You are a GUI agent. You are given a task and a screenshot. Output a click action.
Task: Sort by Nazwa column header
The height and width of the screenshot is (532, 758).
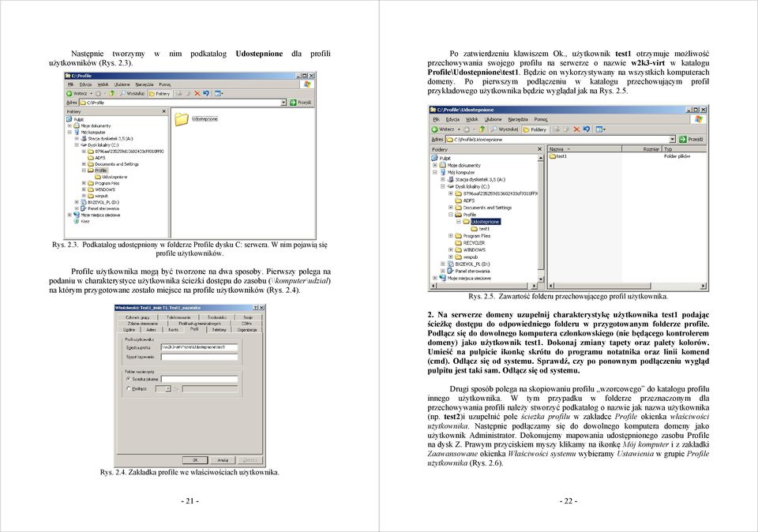[x=584, y=149]
